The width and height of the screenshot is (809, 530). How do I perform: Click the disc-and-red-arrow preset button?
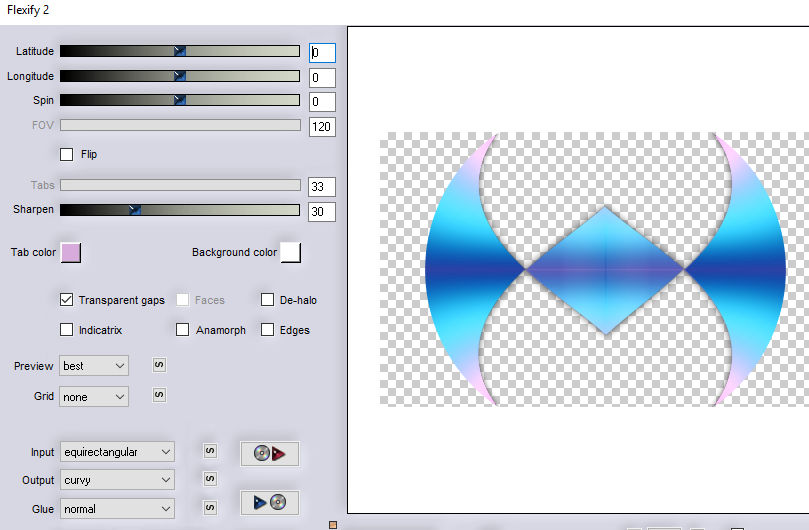click(269, 454)
